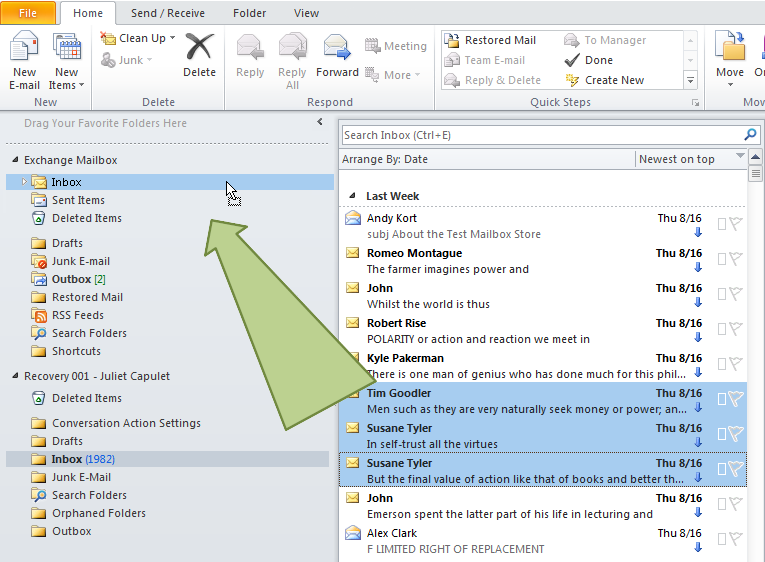
Task: Click the Meeting button
Action: [396, 46]
